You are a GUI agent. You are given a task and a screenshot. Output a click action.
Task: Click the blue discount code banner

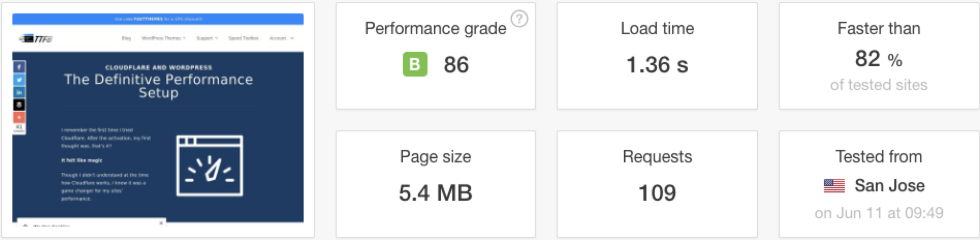(158, 19)
